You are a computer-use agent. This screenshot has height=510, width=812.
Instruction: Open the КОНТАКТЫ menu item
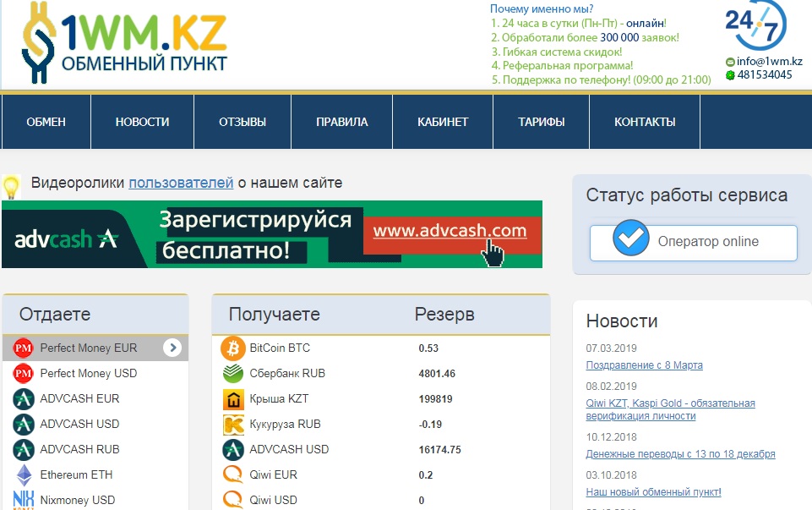645,122
